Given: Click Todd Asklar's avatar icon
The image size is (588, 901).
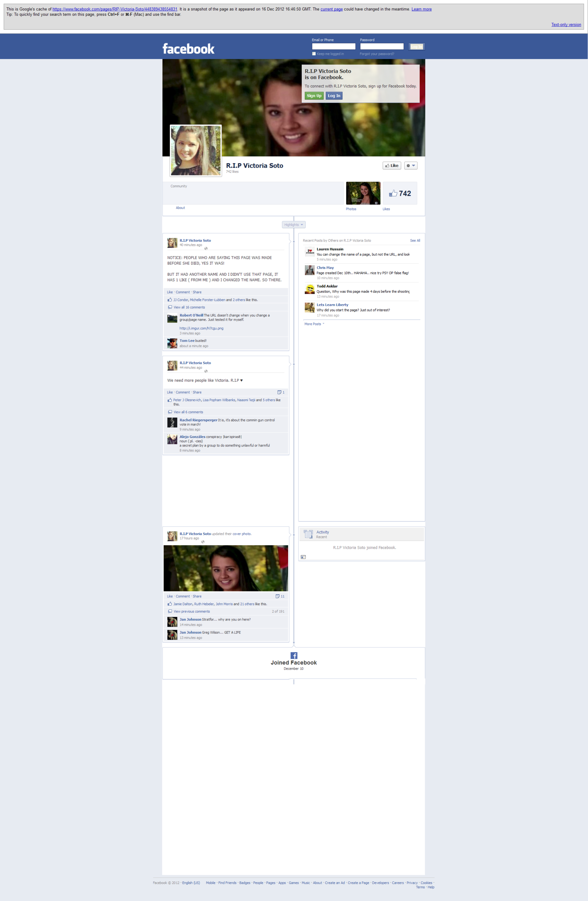Looking at the screenshot, I should coord(309,289).
